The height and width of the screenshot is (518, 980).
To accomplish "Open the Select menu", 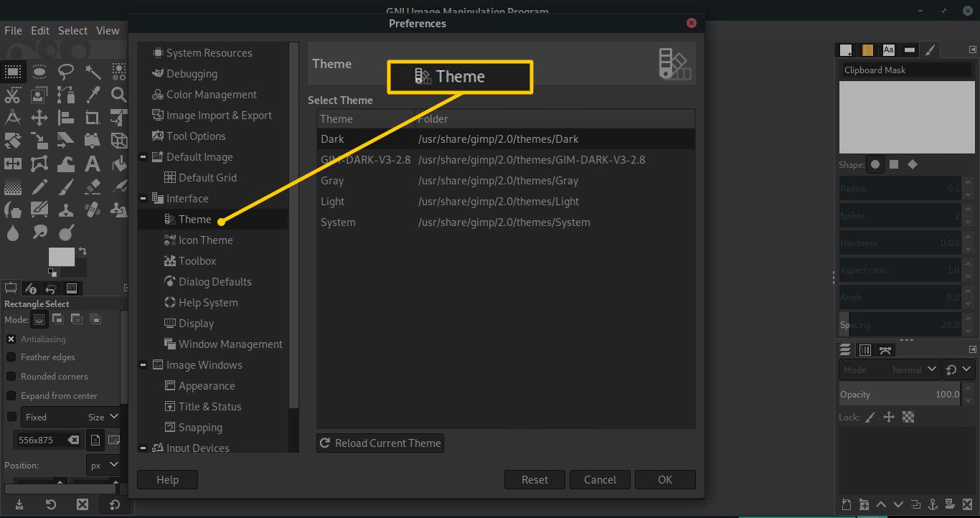I will (72, 31).
